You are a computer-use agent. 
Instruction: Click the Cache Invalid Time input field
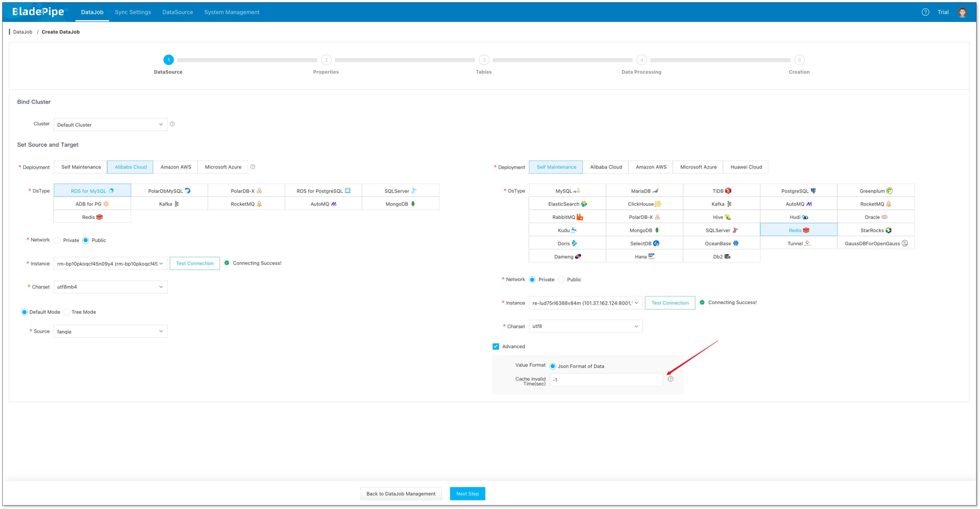tap(606, 380)
